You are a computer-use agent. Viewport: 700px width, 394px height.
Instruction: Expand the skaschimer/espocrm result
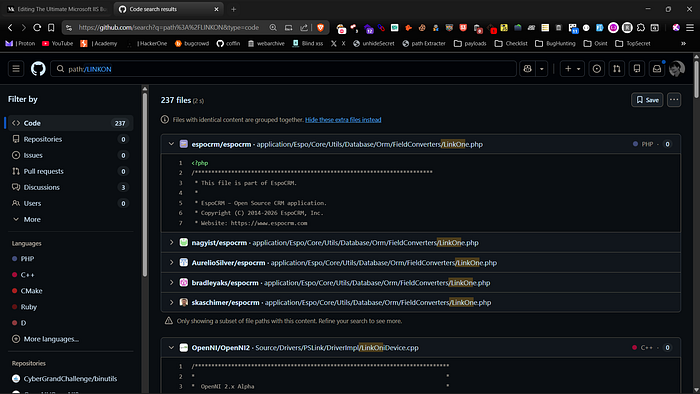pos(171,302)
